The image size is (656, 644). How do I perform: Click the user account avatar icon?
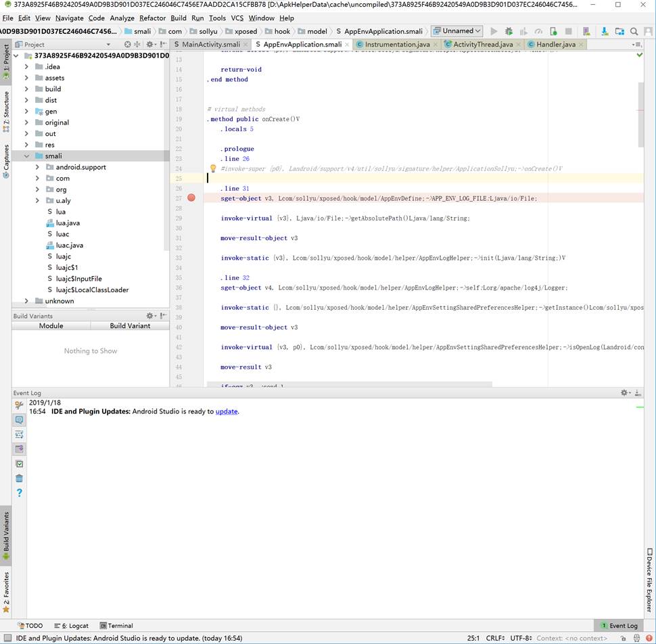tap(649, 31)
